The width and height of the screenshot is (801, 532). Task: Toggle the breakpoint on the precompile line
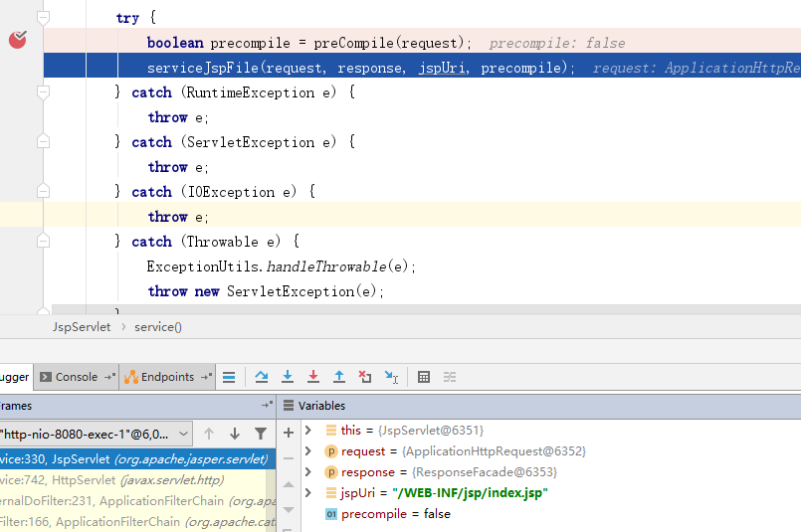tap(18, 40)
